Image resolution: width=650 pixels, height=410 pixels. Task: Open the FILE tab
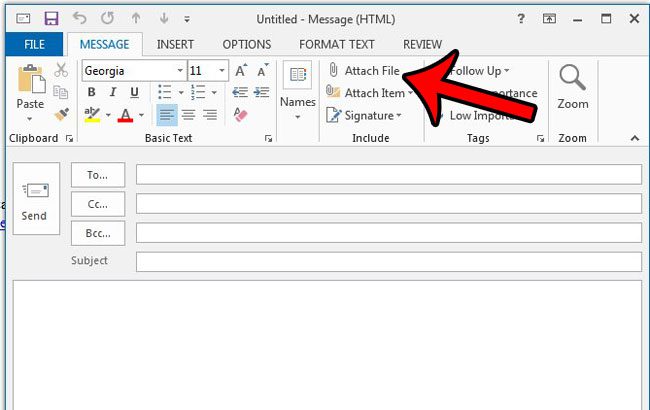pyautogui.click(x=34, y=44)
